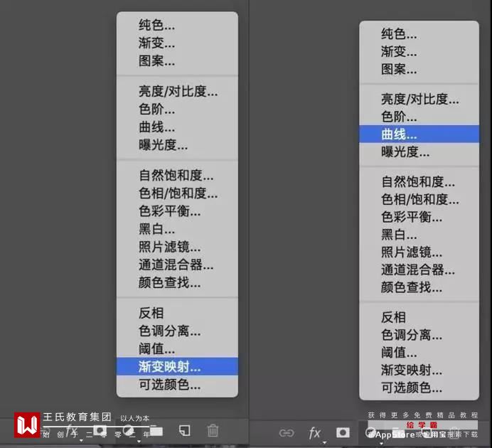
Task: Pick 自然饱和度... in the right menu
Action: click(419, 181)
